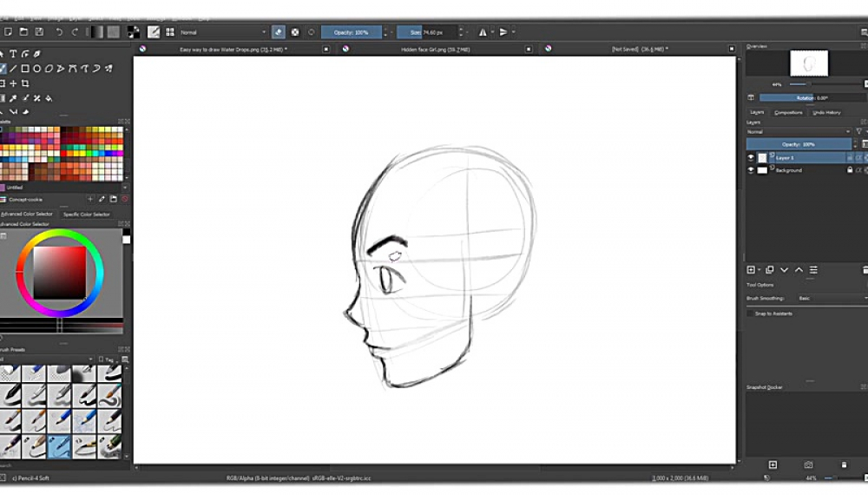868x495 pixels.
Task: Move layer down with the down arrow button
Action: [784, 270]
